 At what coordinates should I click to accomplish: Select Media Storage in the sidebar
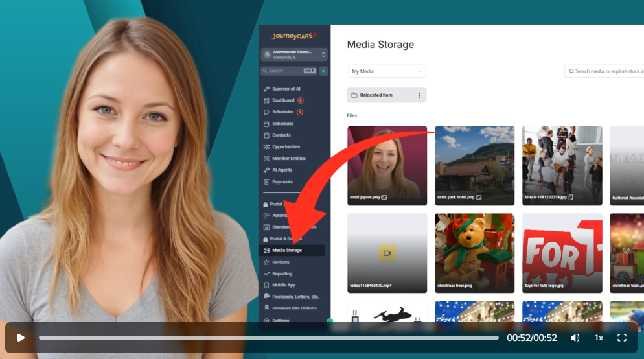[292, 250]
